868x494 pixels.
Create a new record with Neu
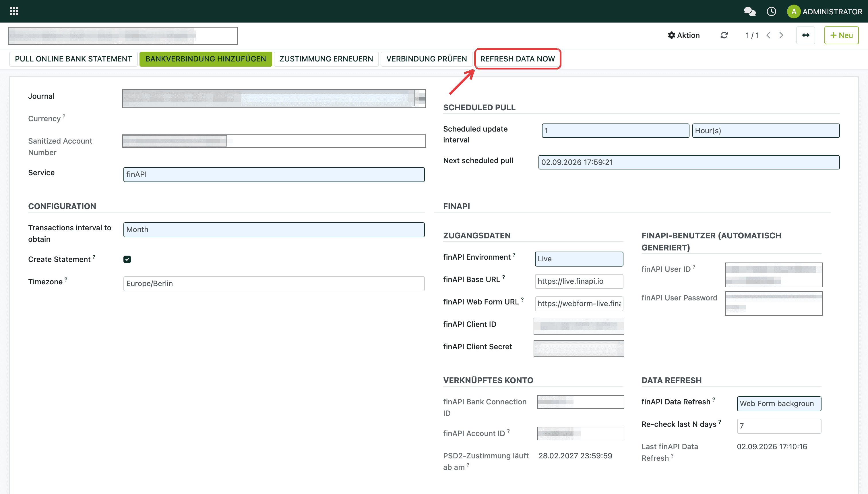tap(841, 35)
